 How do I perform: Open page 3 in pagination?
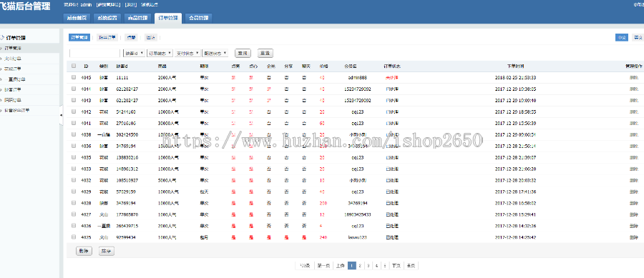[x=368, y=266]
